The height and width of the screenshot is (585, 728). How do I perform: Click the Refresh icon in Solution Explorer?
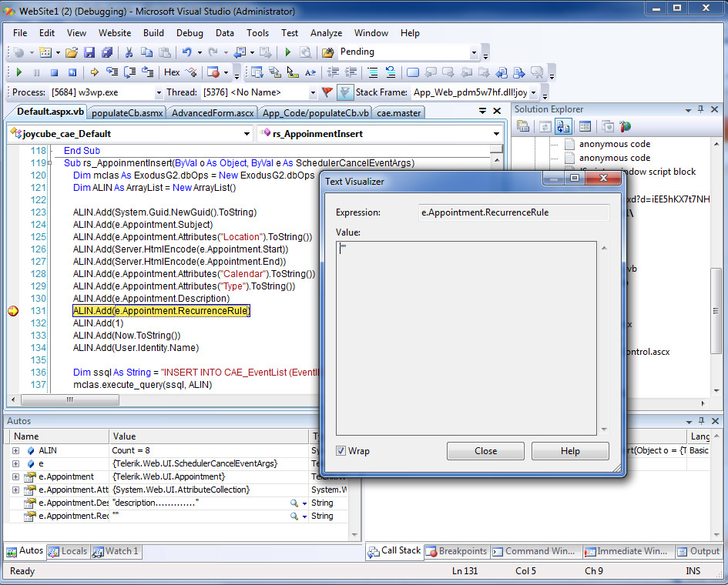(545, 126)
